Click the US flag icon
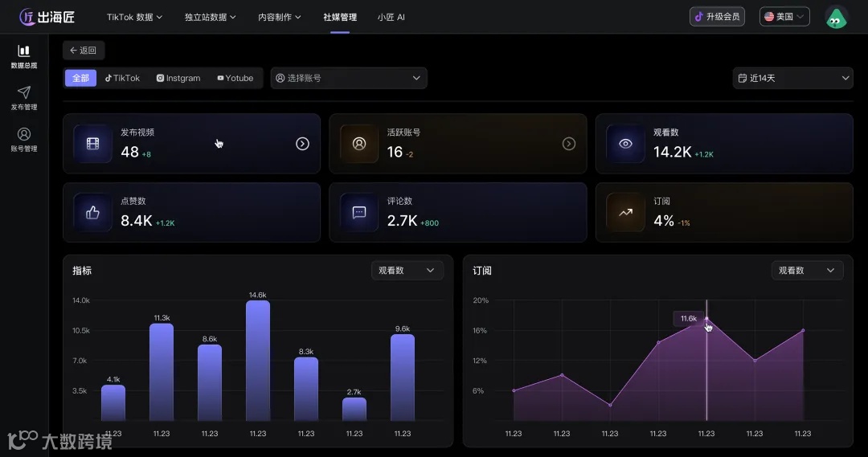Image resolution: width=868 pixels, height=457 pixels. (x=769, y=17)
